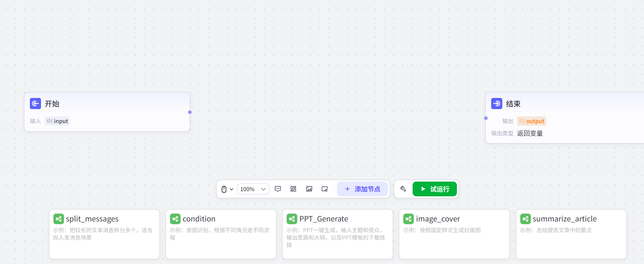Open the PPT_Generate example card
Viewport: 644px width, 264px height.
pyautogui.click(x=338, y=234)
